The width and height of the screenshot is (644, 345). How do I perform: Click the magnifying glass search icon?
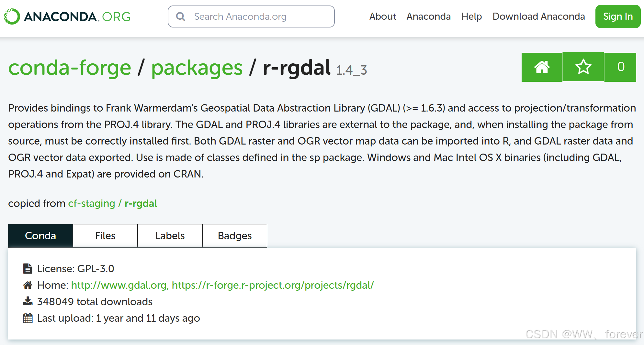click(x=181, y=16)
